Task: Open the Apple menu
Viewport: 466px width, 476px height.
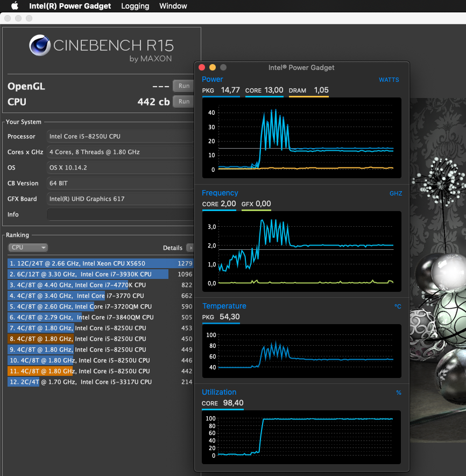Action: click(x=14, y=6)
